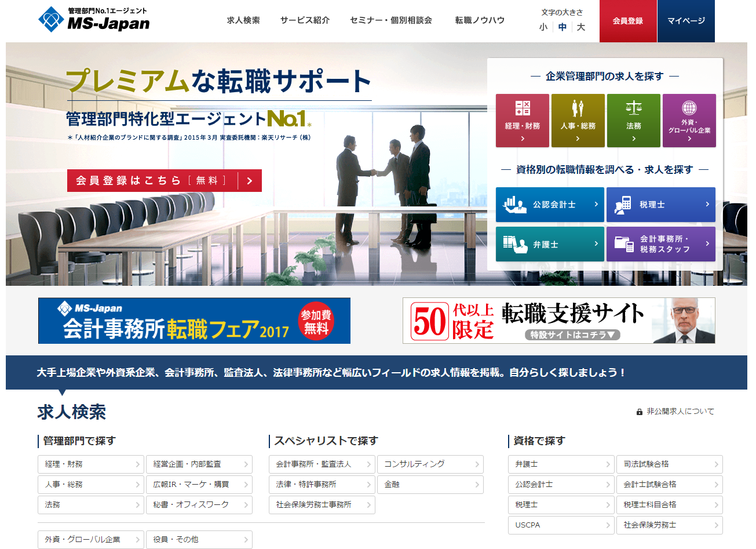Open the マイページ tab
Screen dimensions: 756x549
tap(686, 21)
